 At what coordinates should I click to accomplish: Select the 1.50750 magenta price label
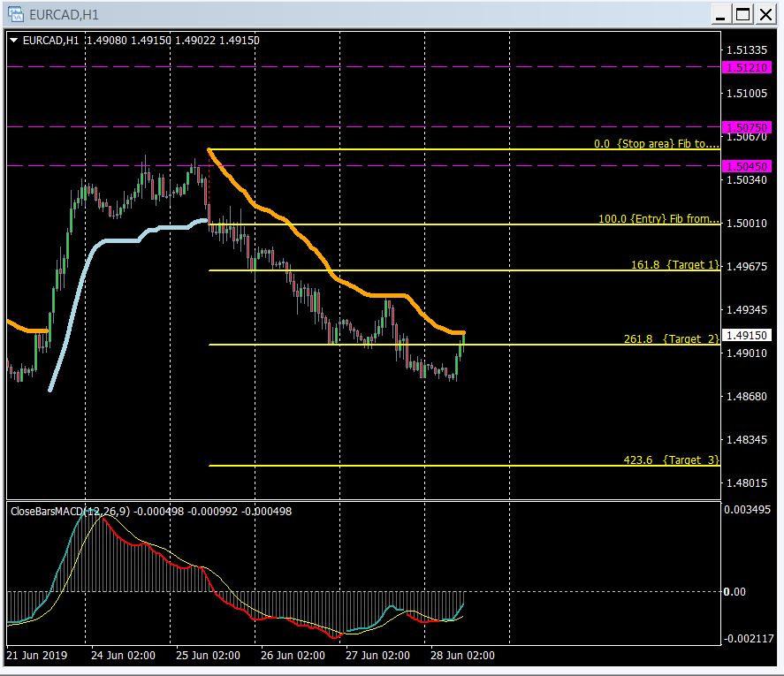point(747,127)
